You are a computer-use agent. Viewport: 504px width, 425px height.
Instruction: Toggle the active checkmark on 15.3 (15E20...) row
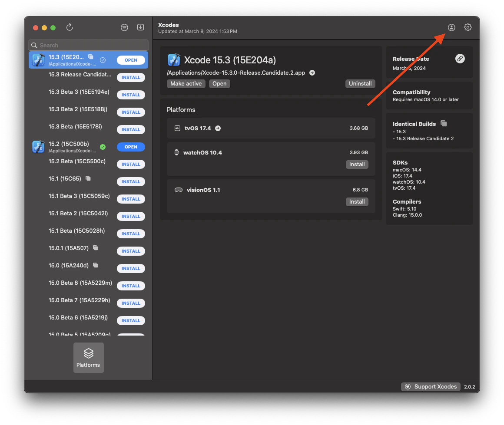(x=103, y=60)
